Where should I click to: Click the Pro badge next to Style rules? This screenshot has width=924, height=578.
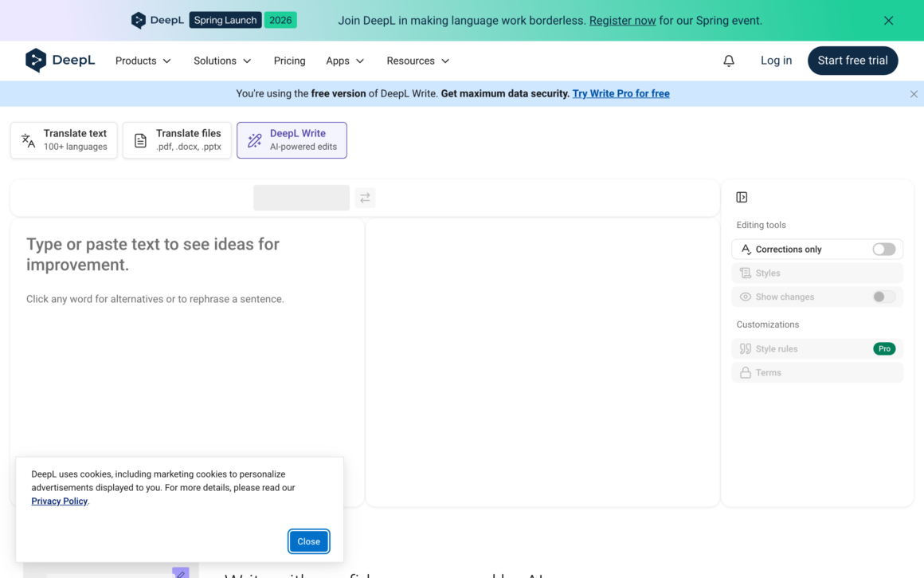(x=884, y=348)
